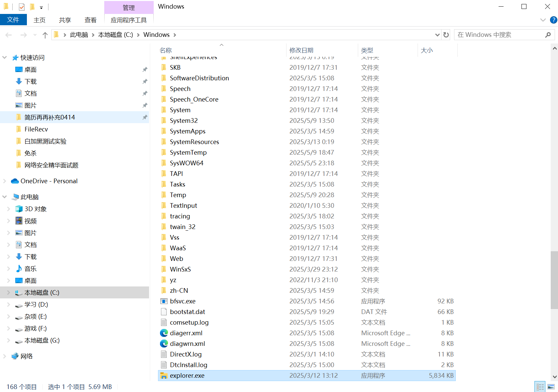The width and height of the screenshot is (558, 392).
Task: Switch to large icons view layout
Action: coord(551,387)
